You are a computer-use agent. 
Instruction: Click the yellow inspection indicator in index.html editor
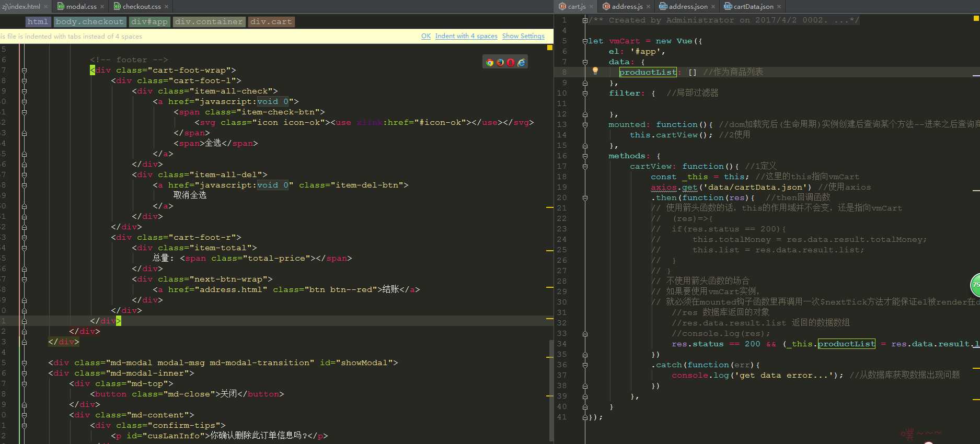tap(549, 48)
